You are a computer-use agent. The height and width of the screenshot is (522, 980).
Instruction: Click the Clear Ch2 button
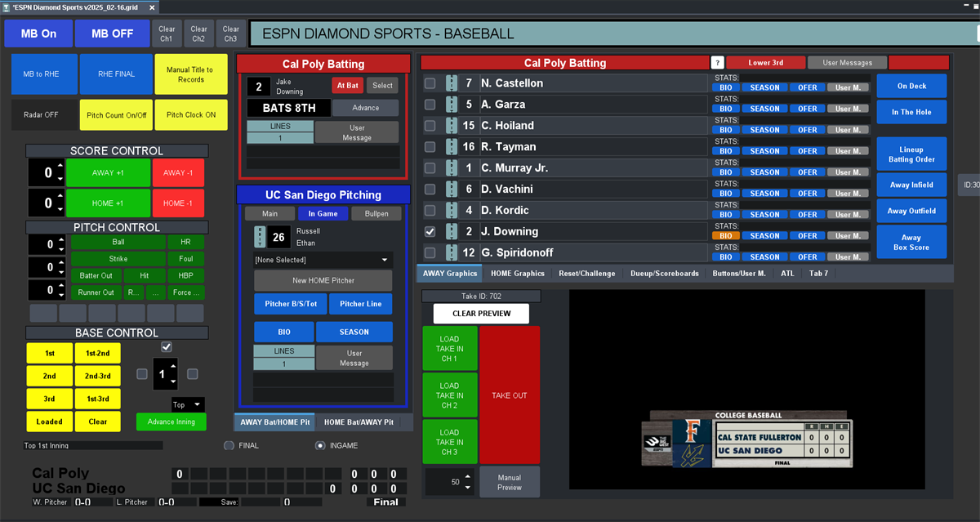[x=199, y=33]
